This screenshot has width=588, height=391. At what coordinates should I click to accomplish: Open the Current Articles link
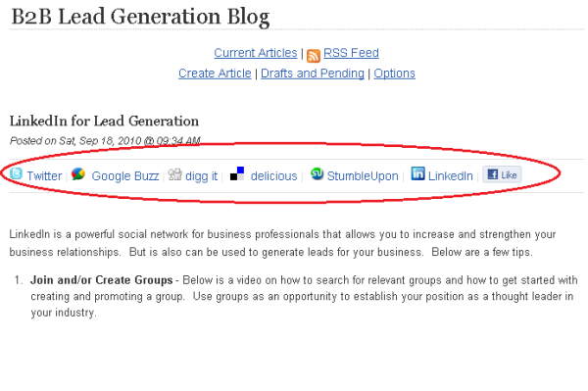[256, 53]
